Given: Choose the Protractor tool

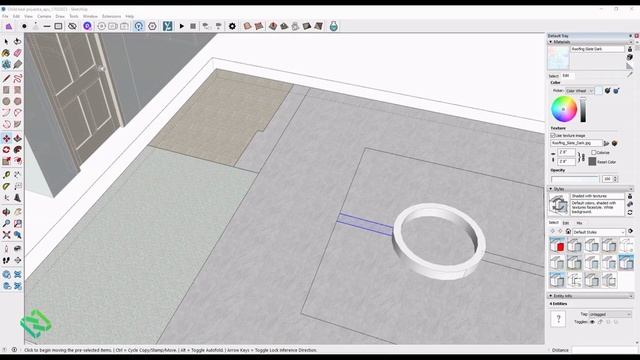Looking at the screenshot, I should tap(6, 186).
